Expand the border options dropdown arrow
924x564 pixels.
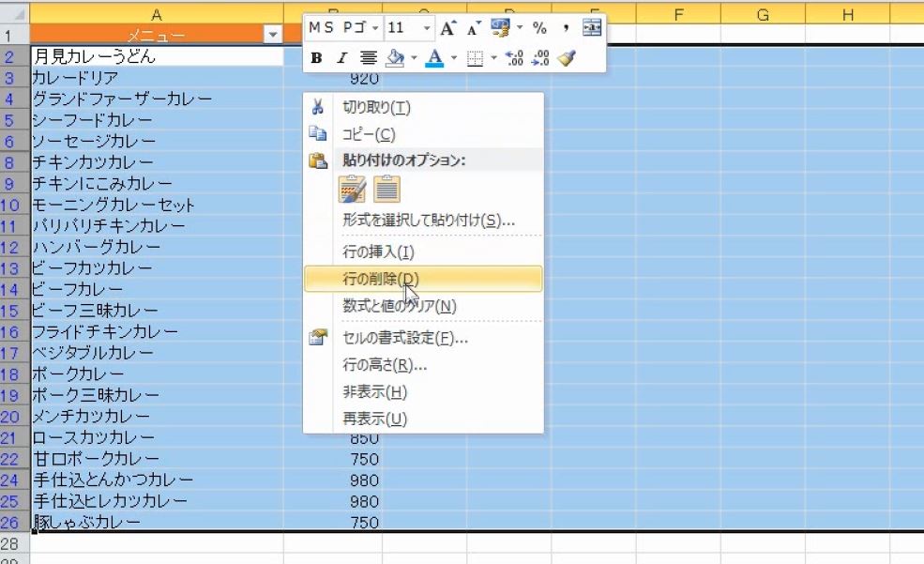click(492, 58)
